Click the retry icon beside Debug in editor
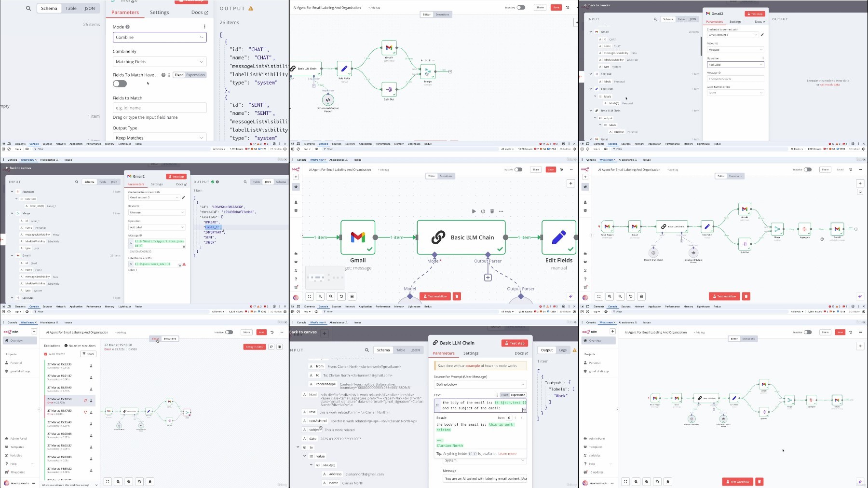The width and height of the screenshot is (868, 488). [271, 347]
